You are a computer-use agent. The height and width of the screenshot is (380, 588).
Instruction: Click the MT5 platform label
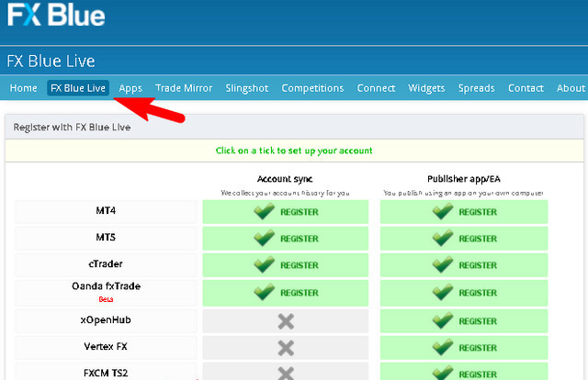pyautogui.click(x=106, y=237)
